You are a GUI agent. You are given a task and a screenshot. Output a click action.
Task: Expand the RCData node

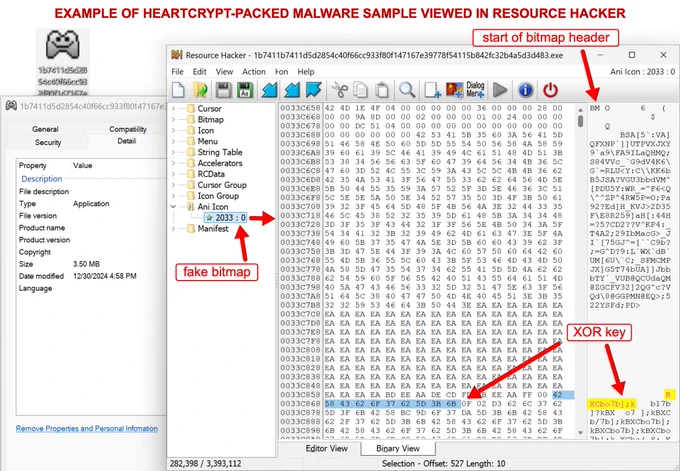[x=173, y=174]
